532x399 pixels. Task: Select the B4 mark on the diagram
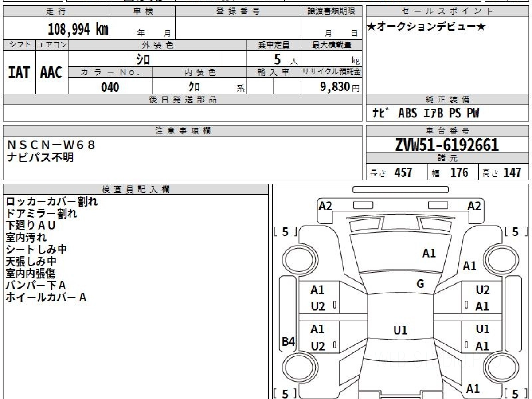click(x=289, y=341)
